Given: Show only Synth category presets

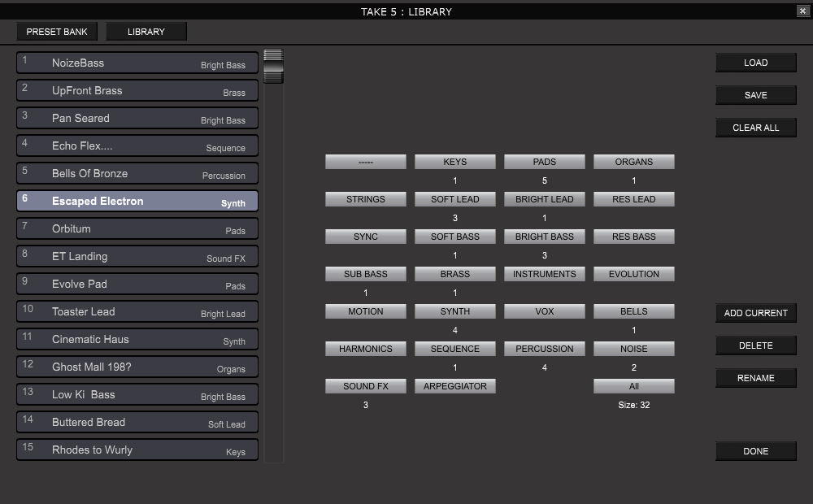Looking at the screenshot, I should [455, 311].
